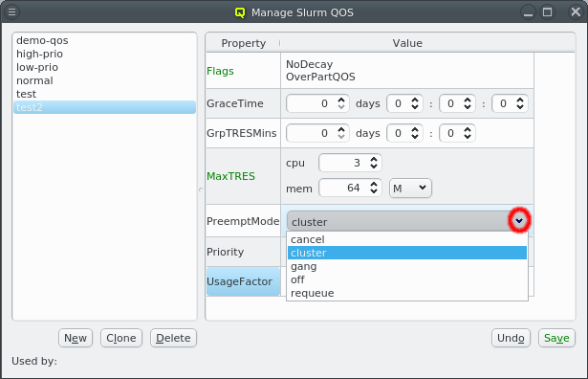Click the Priority property label
This screenshot has width=588, height=379.
click(225, 252)
